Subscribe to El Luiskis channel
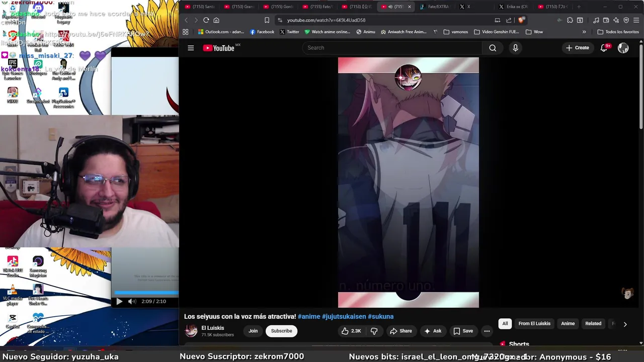This screenshot has height=362, width=644. point(282,331)
